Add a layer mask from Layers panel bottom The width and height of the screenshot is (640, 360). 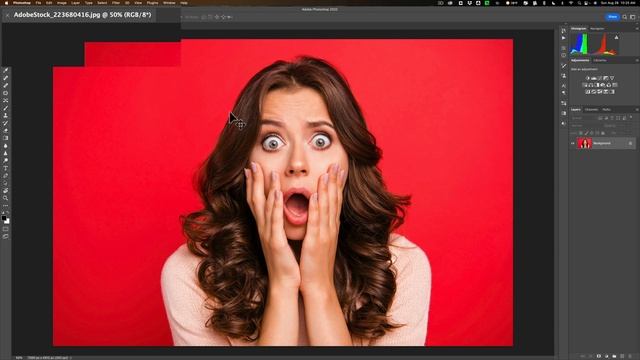click(599, 356)
